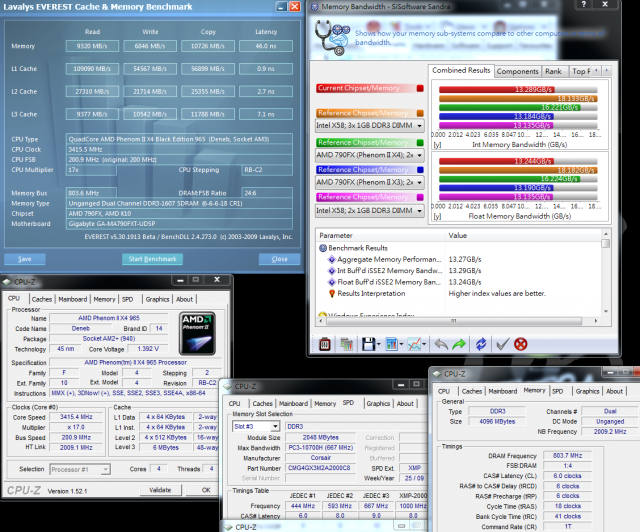Click the Core Speed 3415.4 MHz value
The width and height of the screenshot is (640, 532).
[76, 417]
